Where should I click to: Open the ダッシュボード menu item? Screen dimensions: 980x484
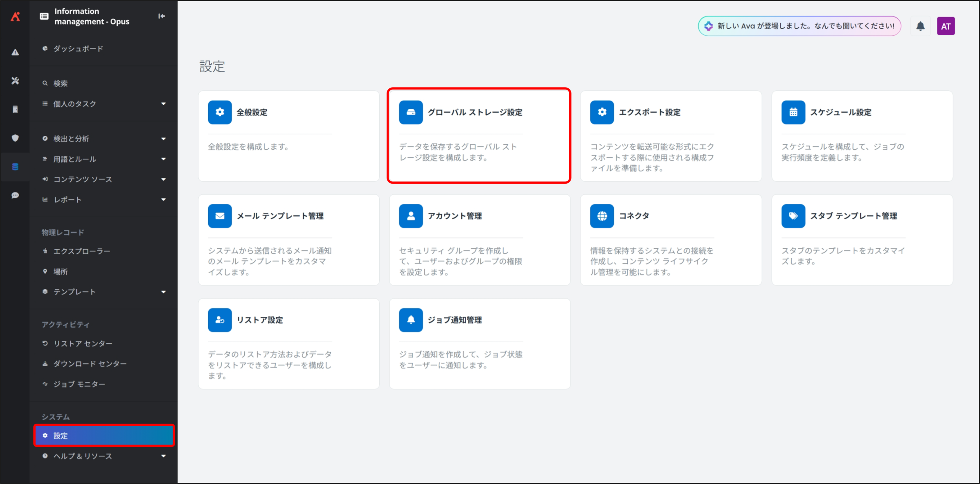click(78, 49)
